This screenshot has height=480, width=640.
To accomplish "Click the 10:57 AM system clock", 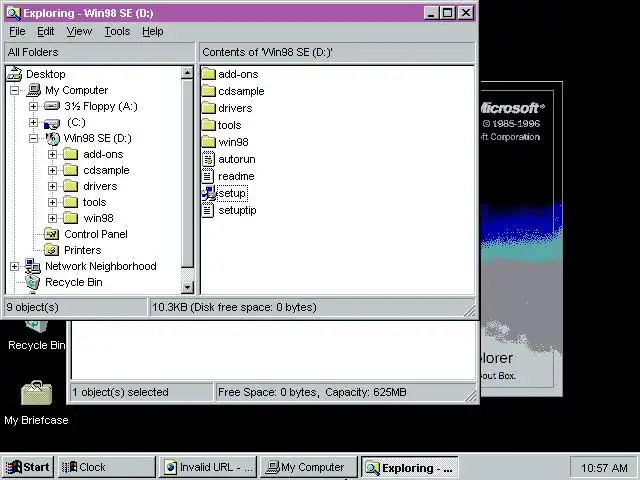I will [x=604, y=468].
